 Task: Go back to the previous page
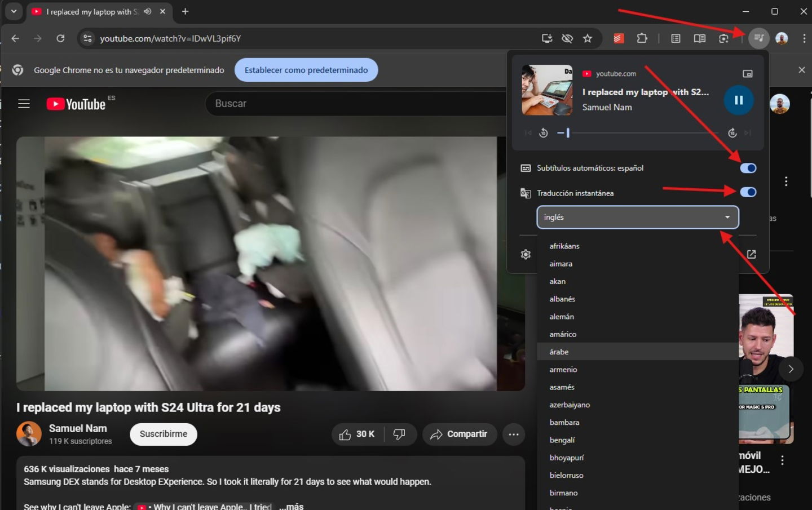pos(15,38)
